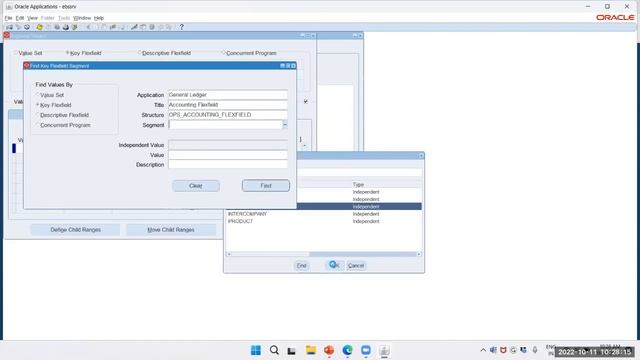Screen dimensions: 640x360
Task: Open the Folder menu
Action: tap(48, 18)
